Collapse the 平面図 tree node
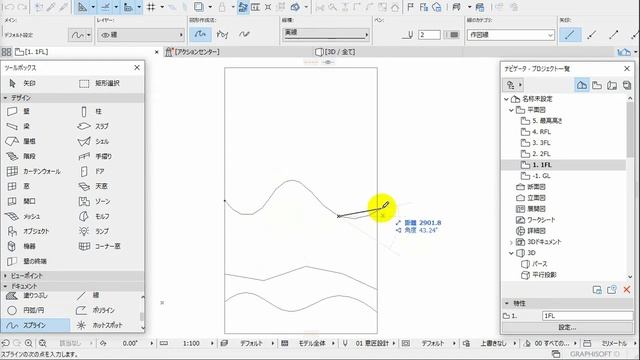Image resolution: width=640 pixels, height=360 pixels. (x=511, y=110)
